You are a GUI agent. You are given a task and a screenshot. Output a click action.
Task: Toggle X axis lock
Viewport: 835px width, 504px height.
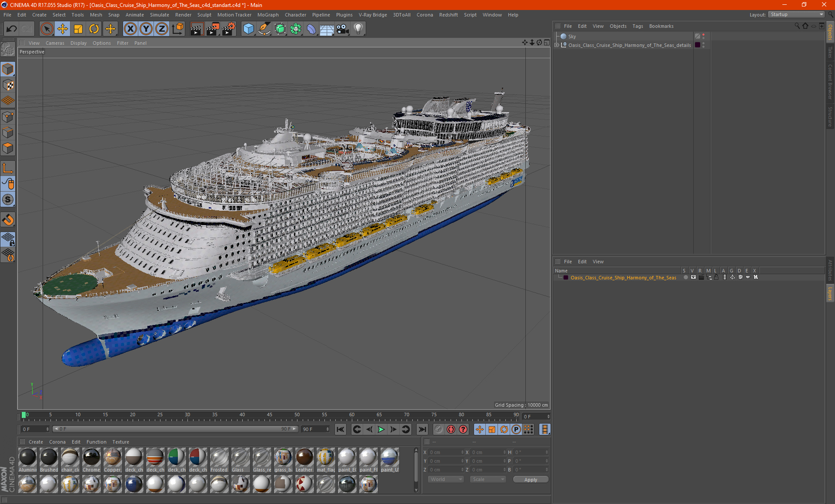(130, 29)
